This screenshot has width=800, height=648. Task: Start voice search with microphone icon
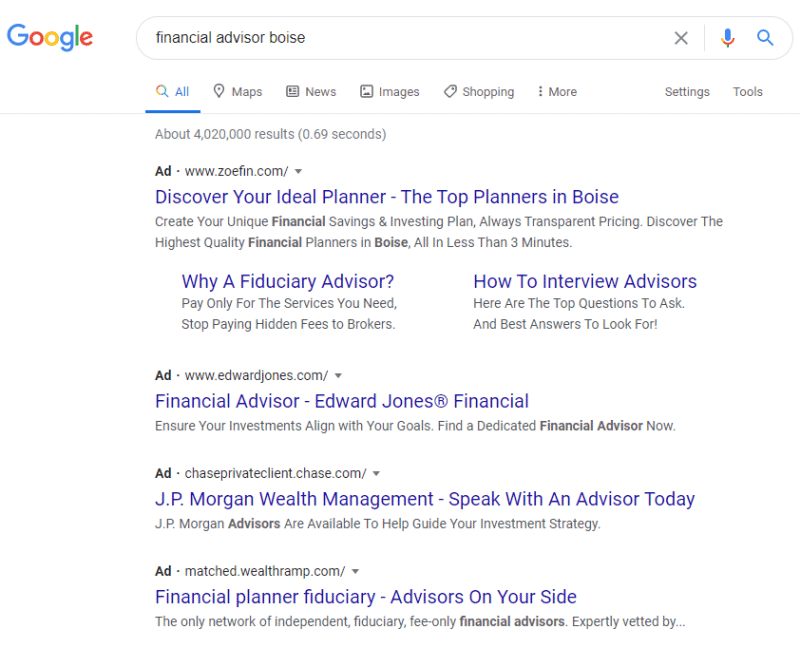[728, 38]
